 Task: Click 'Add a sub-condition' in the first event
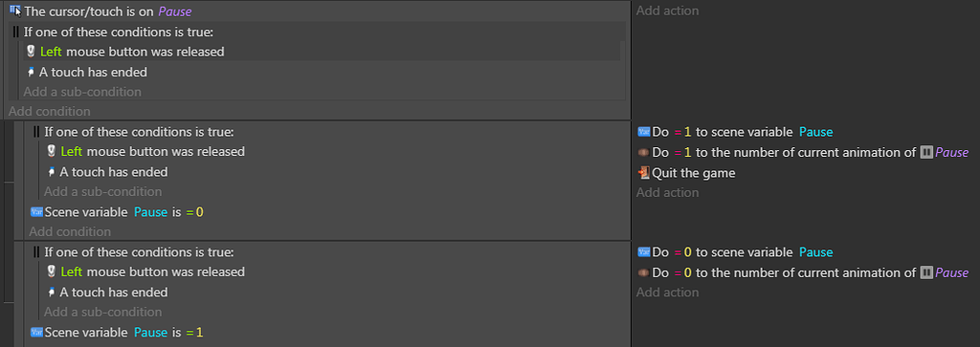[x=82, y=92]
